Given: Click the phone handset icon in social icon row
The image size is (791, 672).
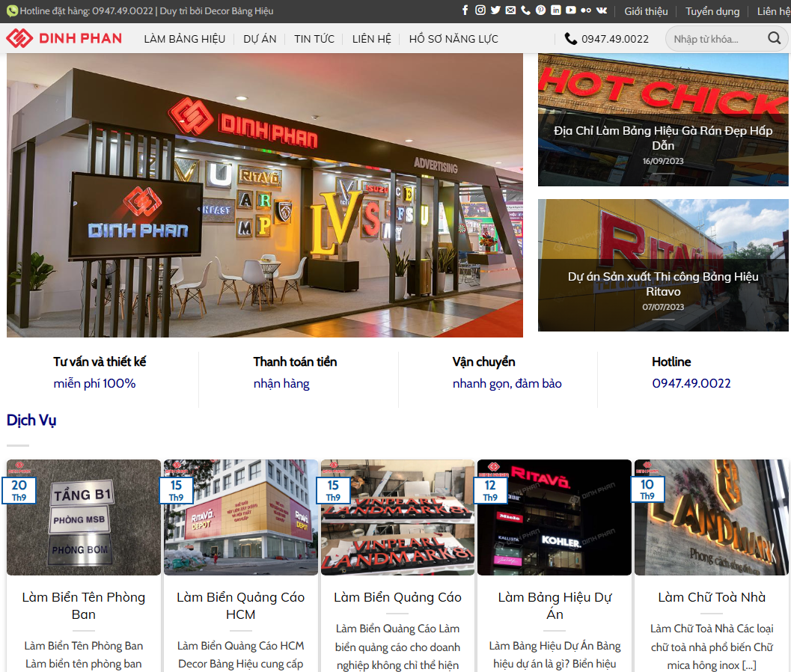Looking at the screenshot, I should click(525, 10).
